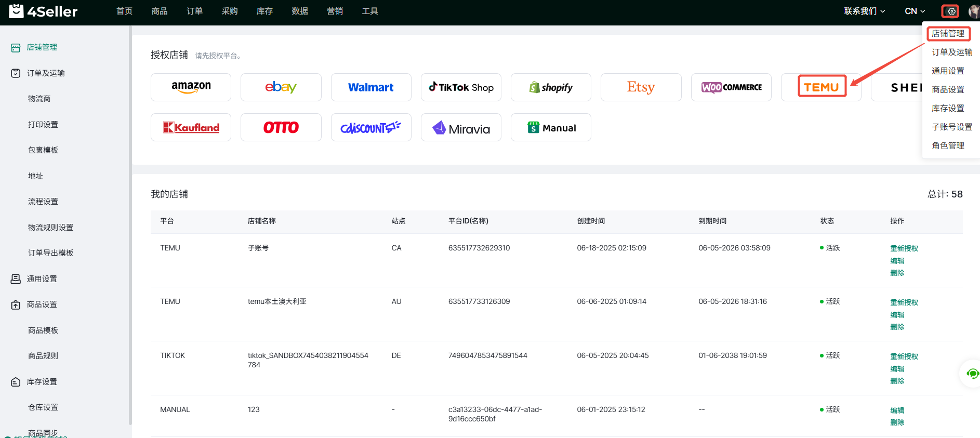Open the 商品 top menu
The image size is (980, 438).
[160, 11]
